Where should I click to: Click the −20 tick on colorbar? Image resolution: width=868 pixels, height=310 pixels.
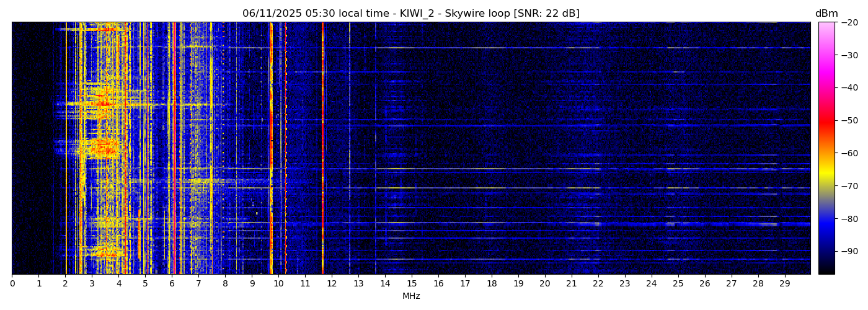(x=848, y=22)
